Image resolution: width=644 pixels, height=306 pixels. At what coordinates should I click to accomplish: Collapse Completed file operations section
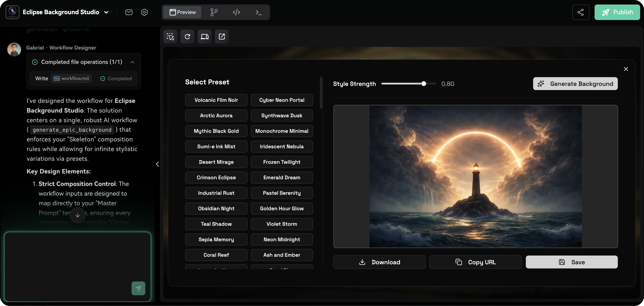tap(132, 62)
